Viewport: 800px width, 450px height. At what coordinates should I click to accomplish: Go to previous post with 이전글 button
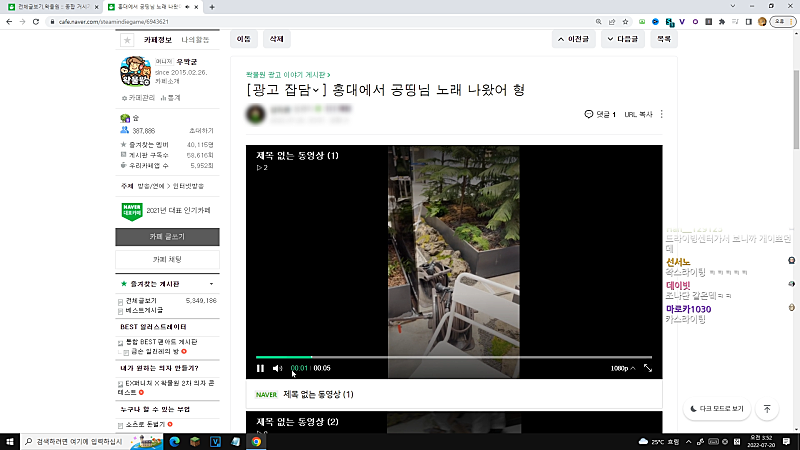(573, 40)
